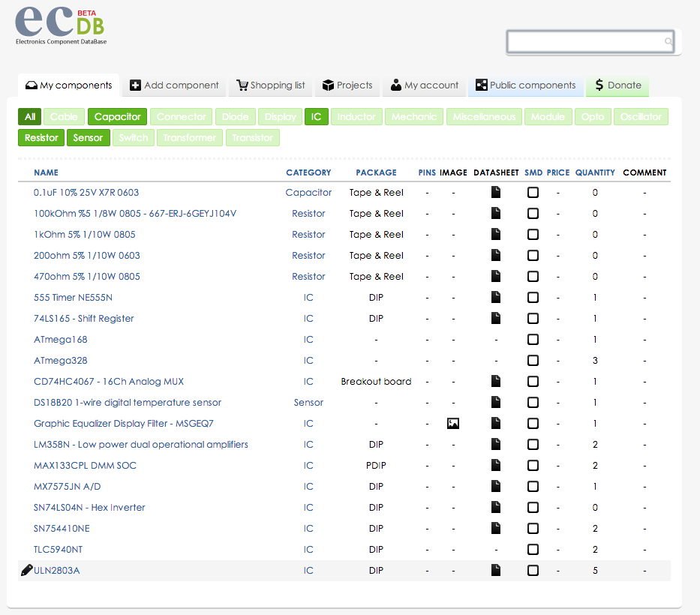Filter by Connector category
The width and height of the screenshot is (700, 615).
point(182,116)
